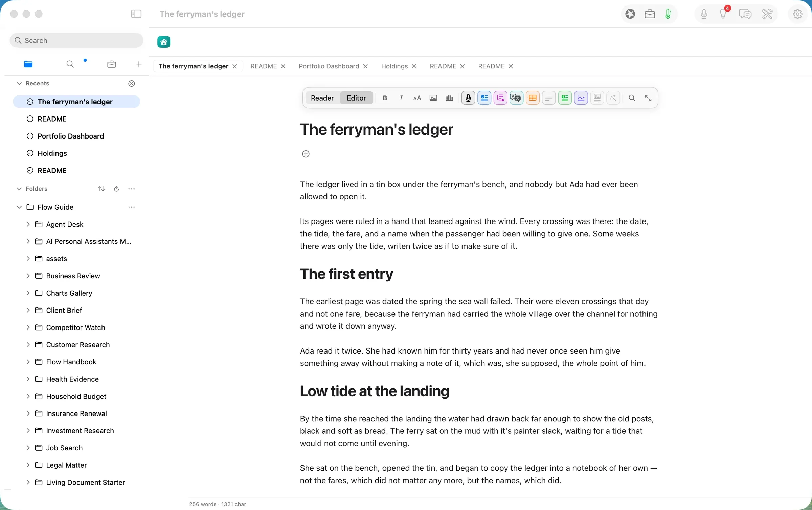Switch to Editor mode
The width and height of the screenshot is (812, 510).
(356, 98)
